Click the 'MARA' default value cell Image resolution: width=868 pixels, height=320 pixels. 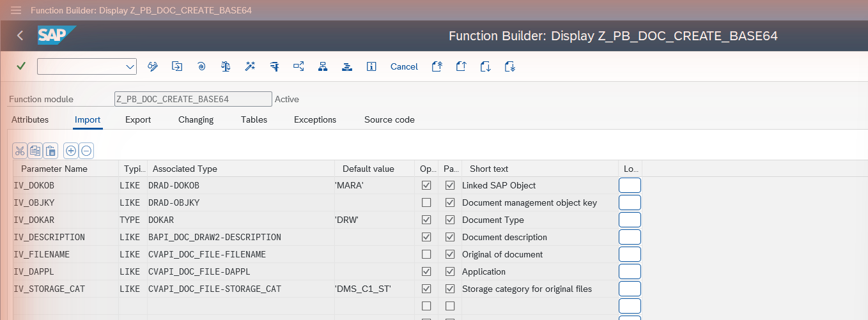pyautogui.click(x=375, y=185)
